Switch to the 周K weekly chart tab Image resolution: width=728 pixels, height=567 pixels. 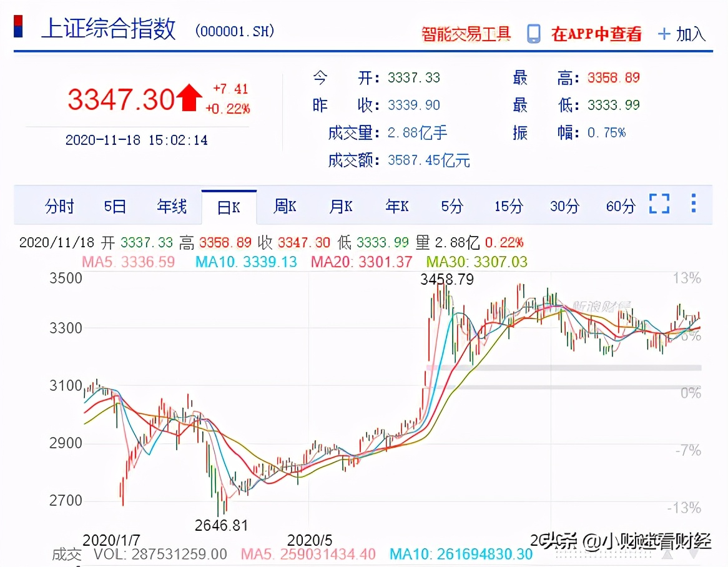point(285,206)
